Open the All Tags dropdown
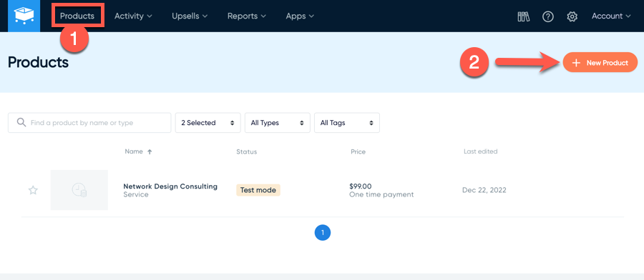The height and width of the screenshot is (280, 644). pos(347,123)
